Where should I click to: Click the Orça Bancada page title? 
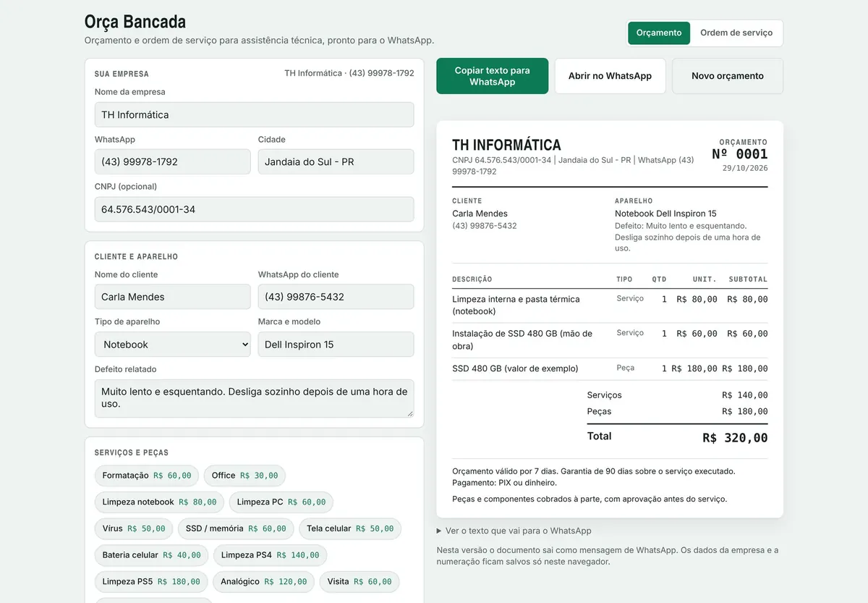(135, 22)
